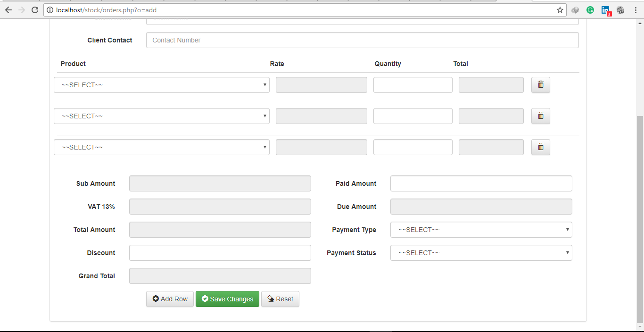Open the Chrome menu with three dots
This screenshot has width=644, height=332.
pyautogui.click(x=636, y=9)
